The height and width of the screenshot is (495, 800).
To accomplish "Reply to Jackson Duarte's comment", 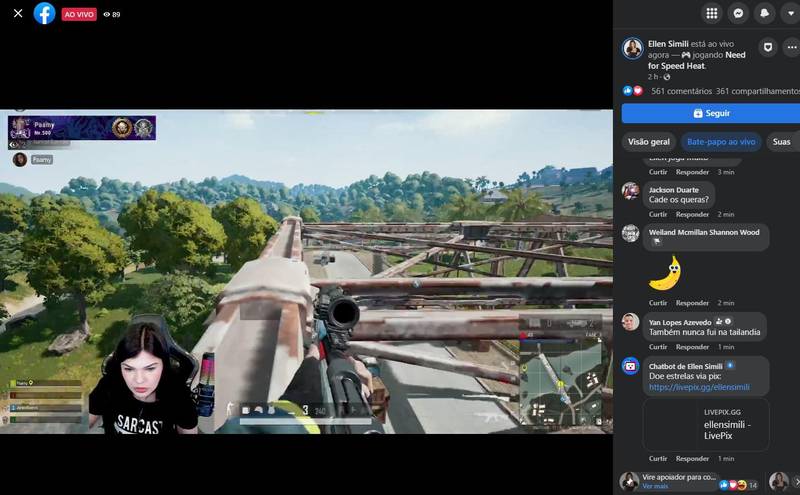I will 692,214.
